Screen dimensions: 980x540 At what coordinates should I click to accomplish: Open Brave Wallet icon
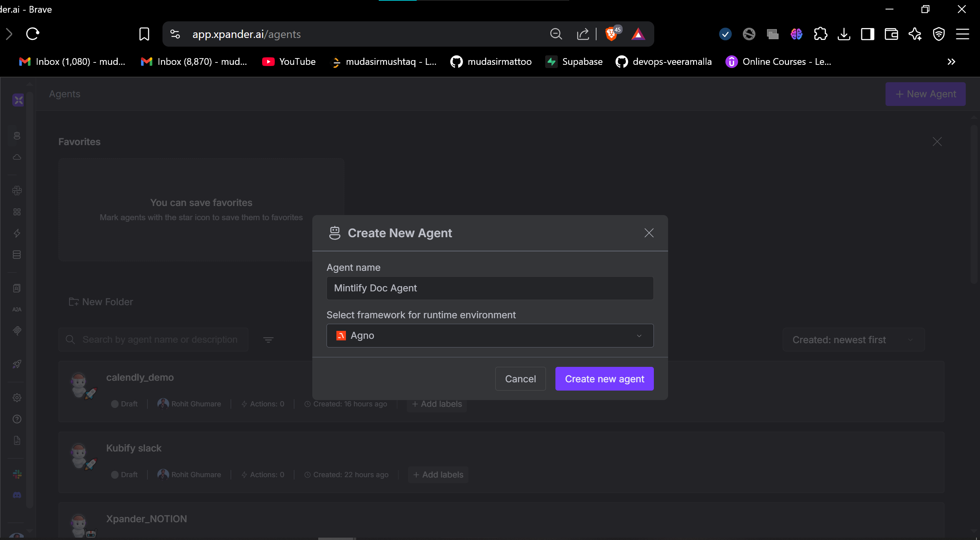pos(891,34)
